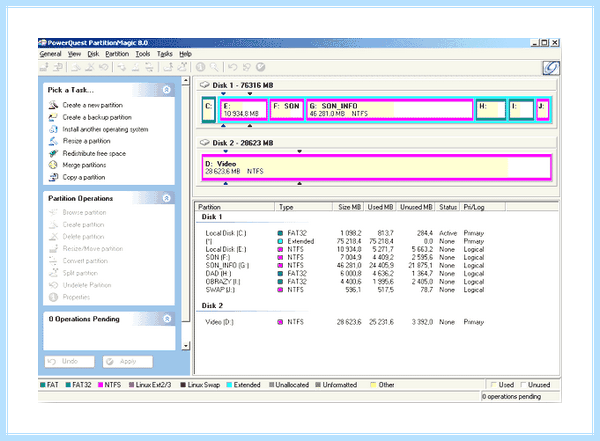The height and width of the screenshot is (441, 600).
Task: Click the Merge partitions task icon
Action: click(53, 165)
